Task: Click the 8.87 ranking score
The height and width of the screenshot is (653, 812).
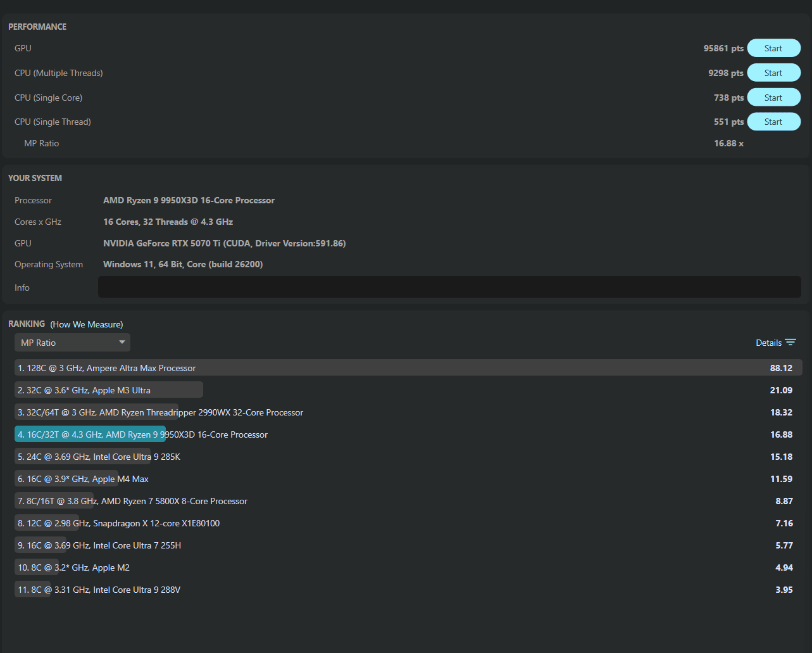Action: click(x=784, y=501)
